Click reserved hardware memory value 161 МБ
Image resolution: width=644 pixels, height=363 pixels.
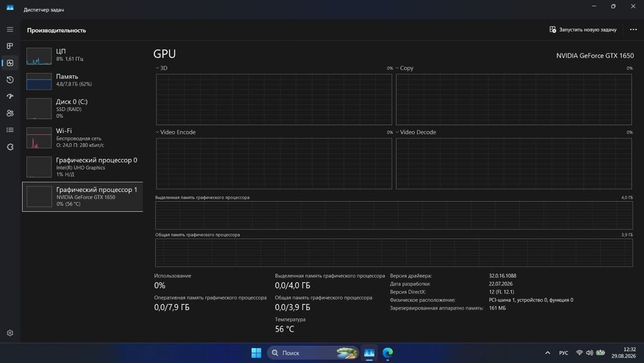(x=497, y=308)
